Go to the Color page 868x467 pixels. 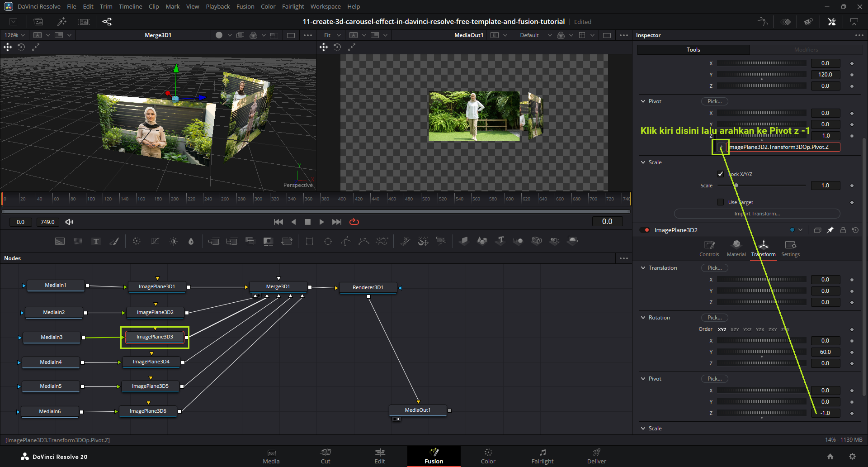[x=488, y=456]
